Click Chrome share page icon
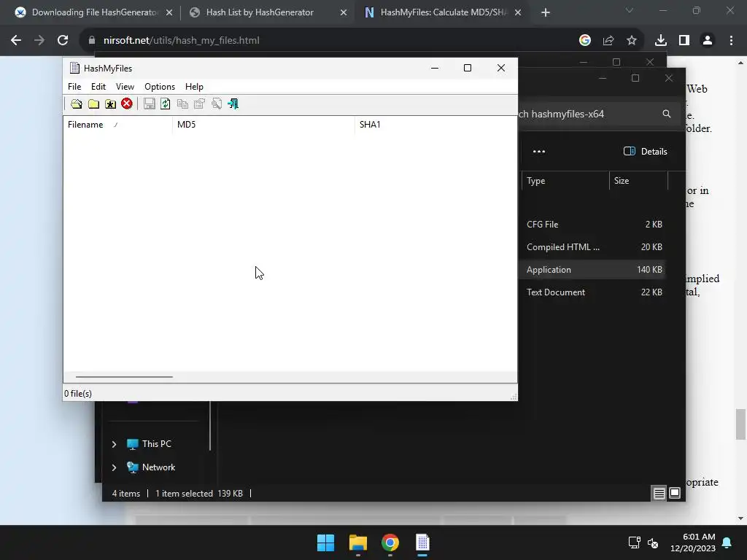Viewport: 747px width, 560px height. 608,41
